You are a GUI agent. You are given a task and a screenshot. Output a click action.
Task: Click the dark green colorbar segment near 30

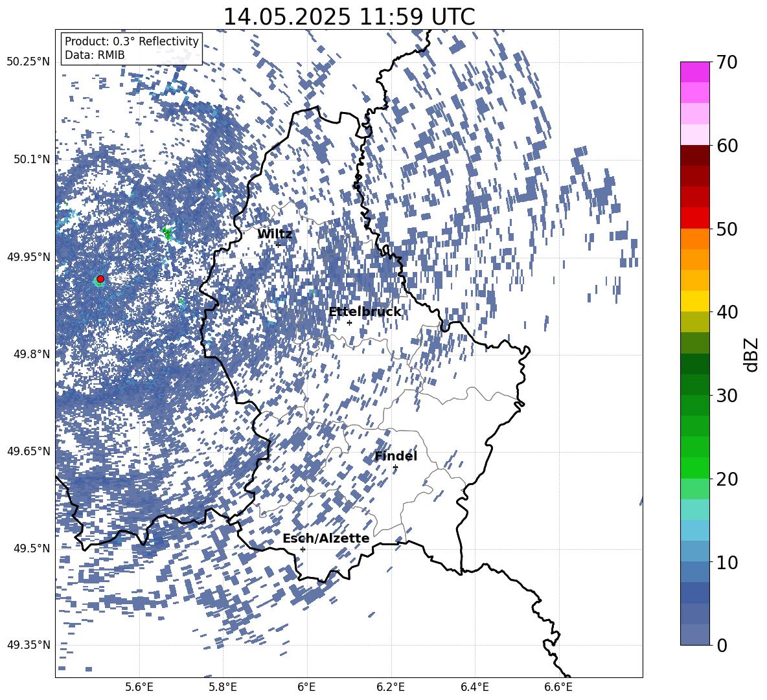point(694,385)
